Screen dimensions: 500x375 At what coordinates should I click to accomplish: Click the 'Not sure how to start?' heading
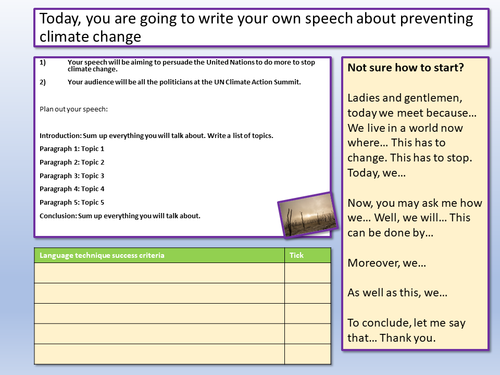coord(406,68)
